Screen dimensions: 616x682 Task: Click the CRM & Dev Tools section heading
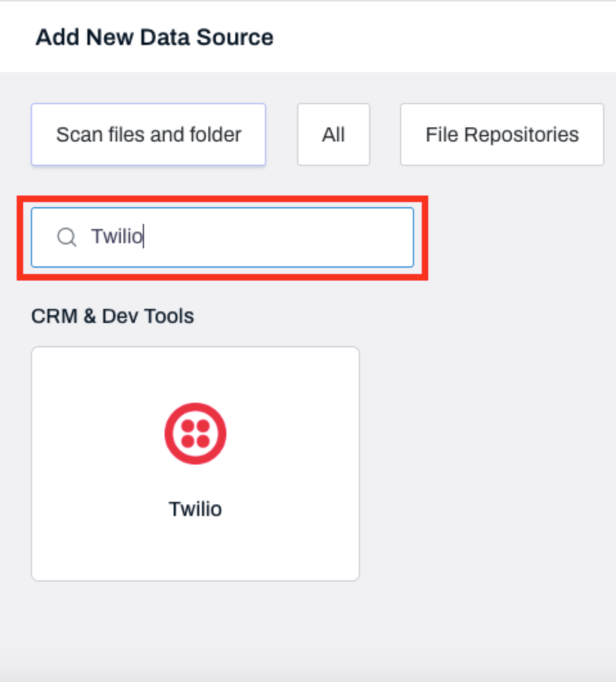click(113, 316)
